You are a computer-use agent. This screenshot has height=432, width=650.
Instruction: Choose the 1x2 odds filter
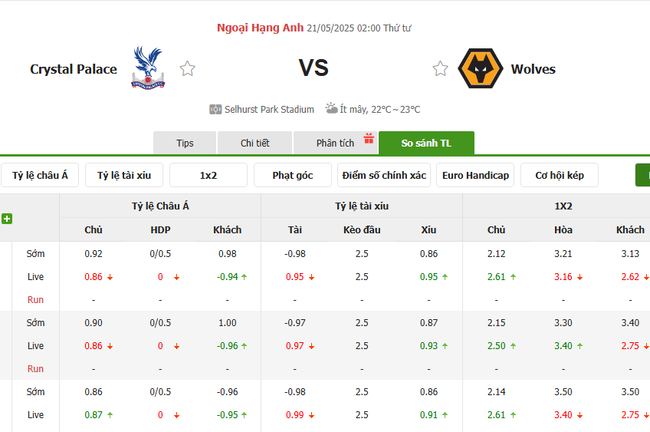pyautogui.click(x=208, y=175)
